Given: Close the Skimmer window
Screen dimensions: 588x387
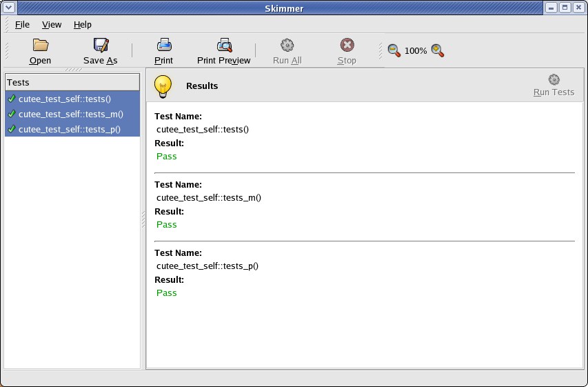Looking at the screenshot, I should [x=578, y=8].
